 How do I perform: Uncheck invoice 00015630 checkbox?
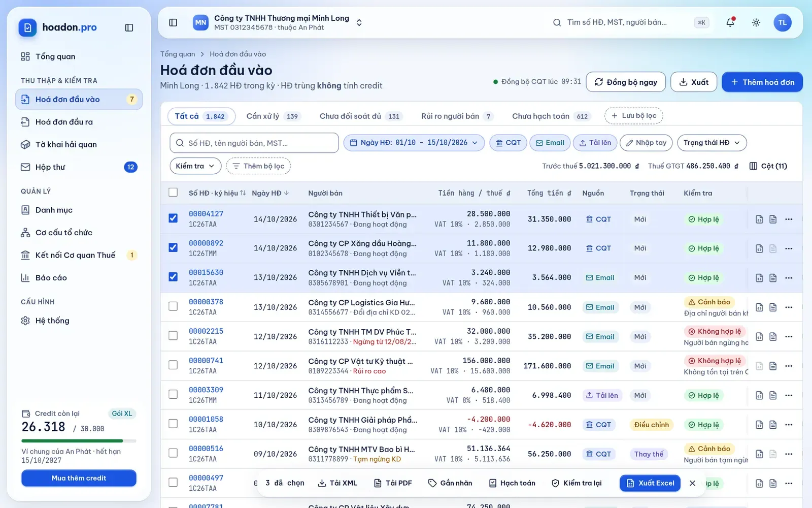click(173, 277)
